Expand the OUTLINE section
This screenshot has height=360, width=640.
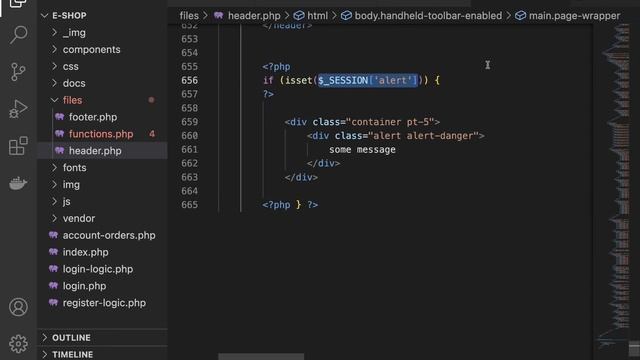pos(44,338)
